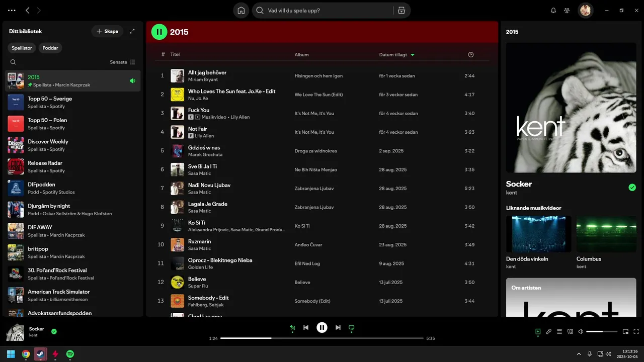
Task: Sort by duration clock icon
Action: (471, 54)
